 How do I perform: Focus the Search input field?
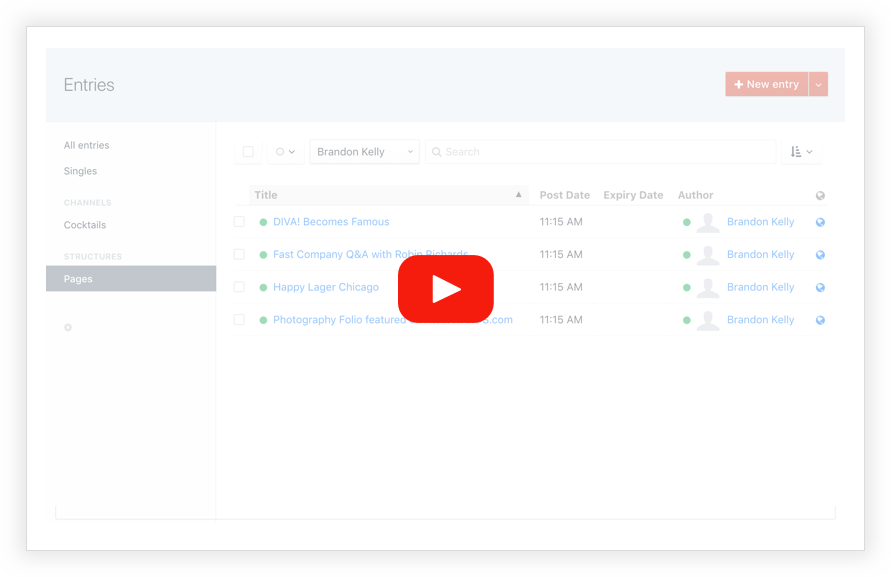pos(601,152)
